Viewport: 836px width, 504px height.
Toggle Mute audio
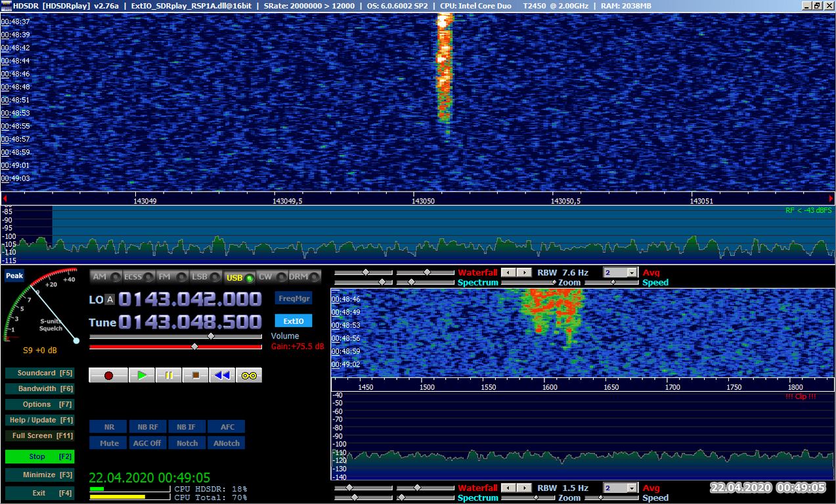coord(109,443)
